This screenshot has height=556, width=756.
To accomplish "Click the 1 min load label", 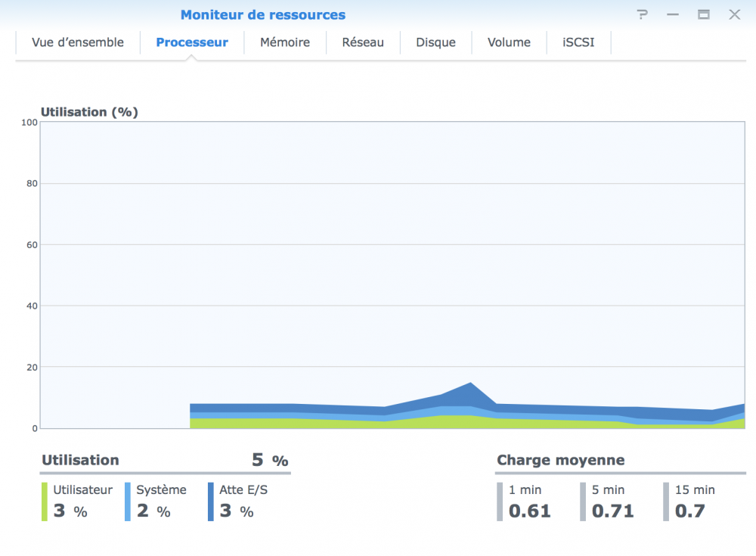I will pyautogui.click(x=525, y=490).
